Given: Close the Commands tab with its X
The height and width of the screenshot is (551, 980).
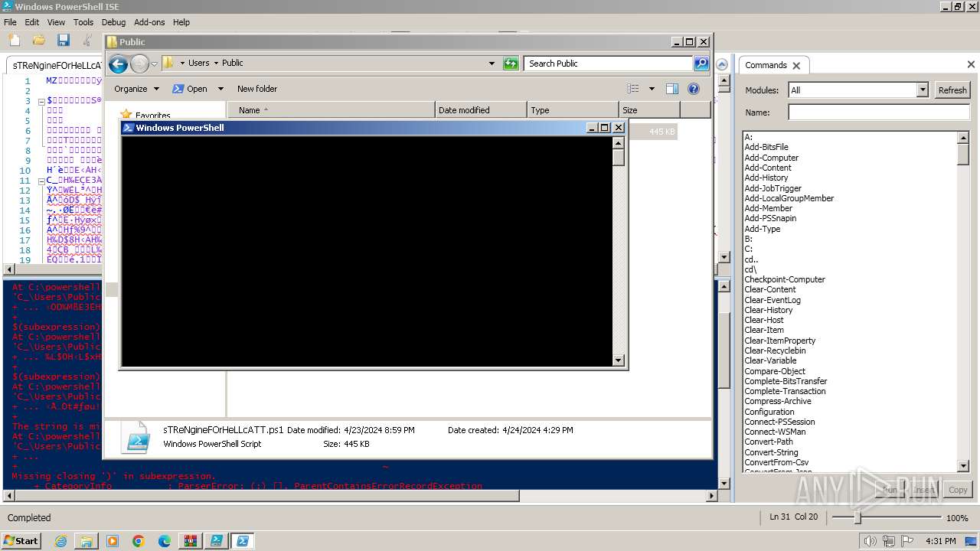Looking at the screenshot, I should 796,66.
